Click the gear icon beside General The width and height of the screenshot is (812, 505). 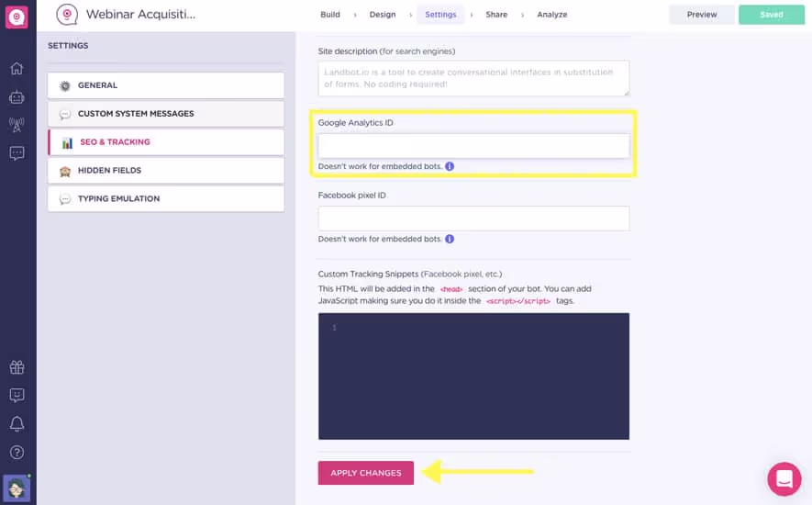coord(65,86)
